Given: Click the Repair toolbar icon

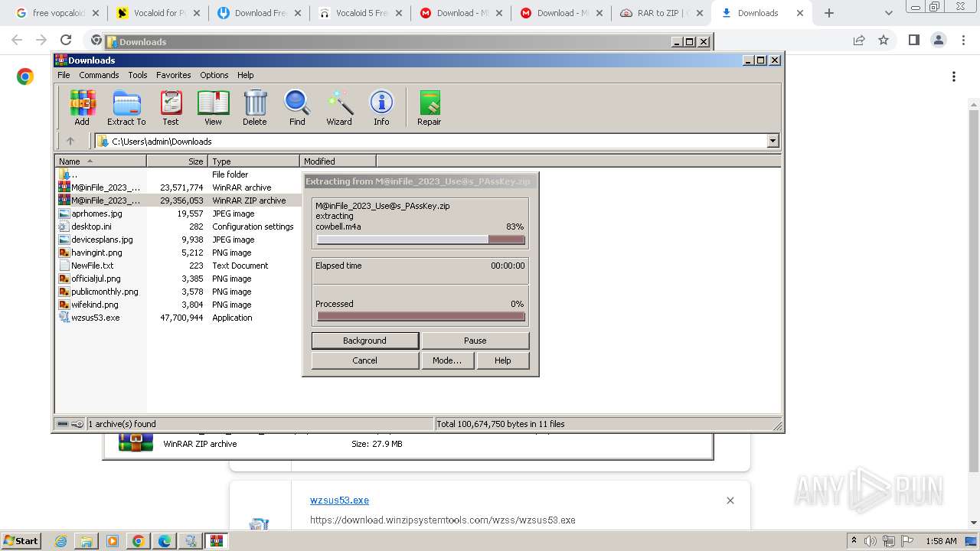Looking at the screenshot, I should click(x=429, y=107).
